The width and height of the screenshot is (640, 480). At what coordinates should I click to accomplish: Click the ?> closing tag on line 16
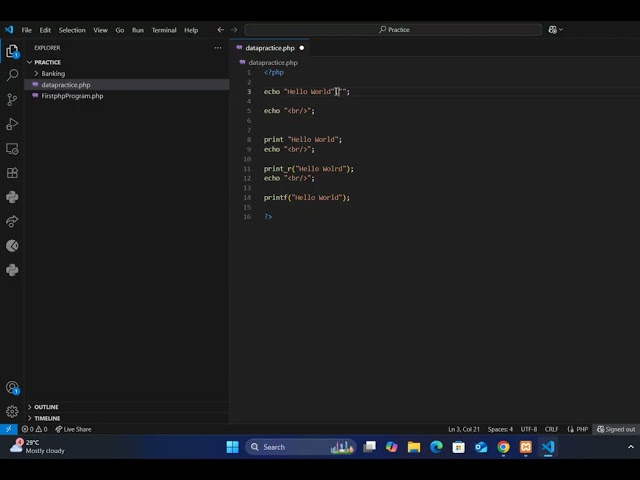pos(268,217)
